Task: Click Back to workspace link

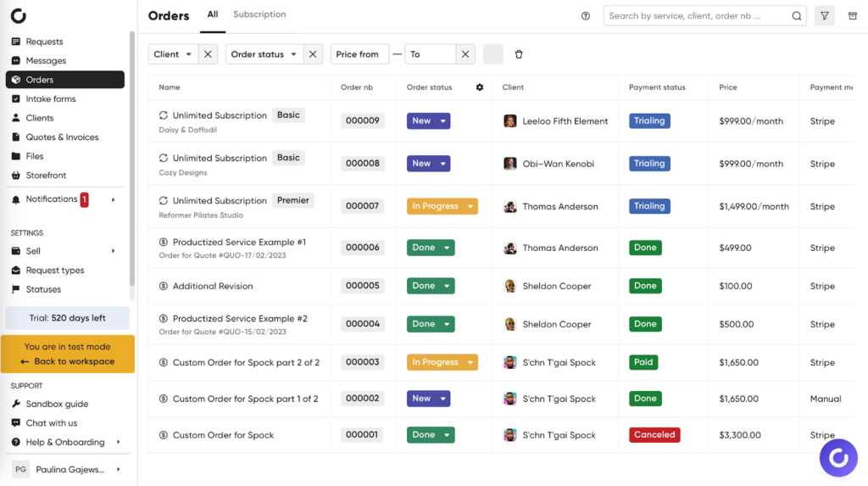Action: coord(68,361)
